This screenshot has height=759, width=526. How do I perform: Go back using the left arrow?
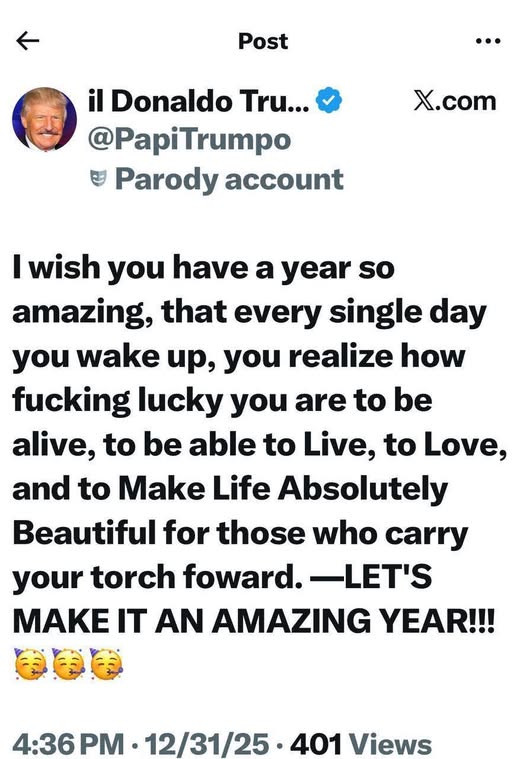(x=28, y=41)
